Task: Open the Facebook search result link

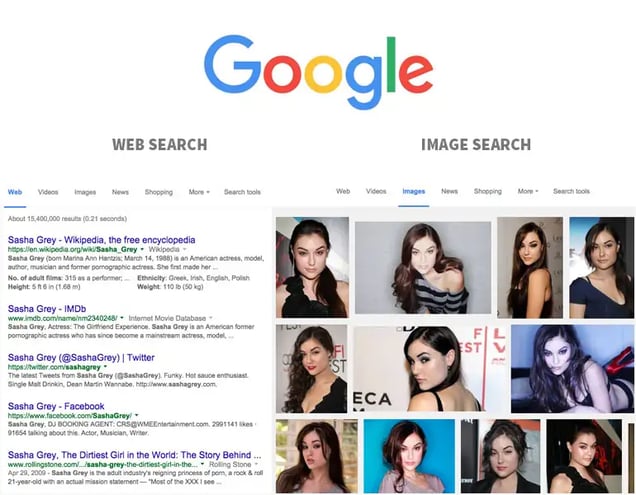Action: (56, 406)
